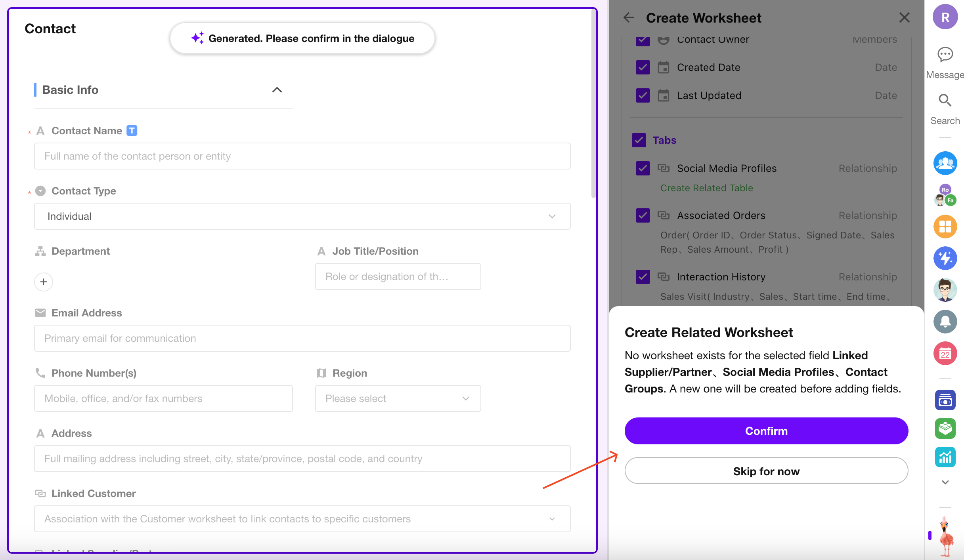Toggle the Tabs section checkbox
The height and width of the screenshot is (560, 964).
pos(639,140)
